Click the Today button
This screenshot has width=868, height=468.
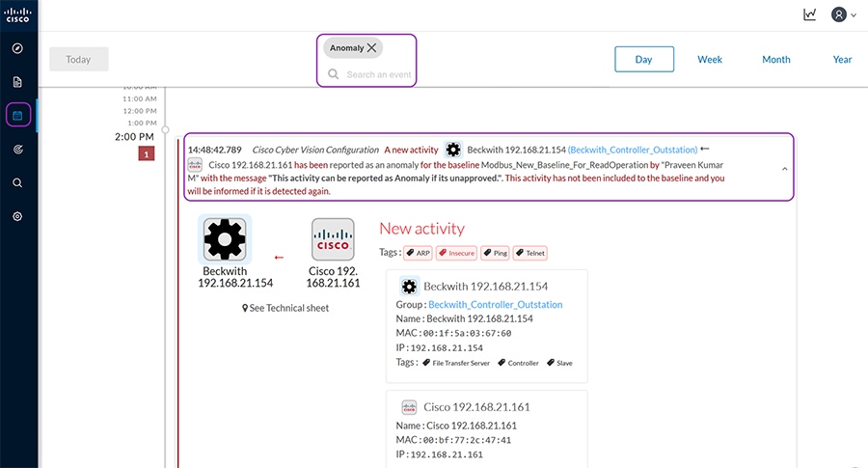click(79, 59)
